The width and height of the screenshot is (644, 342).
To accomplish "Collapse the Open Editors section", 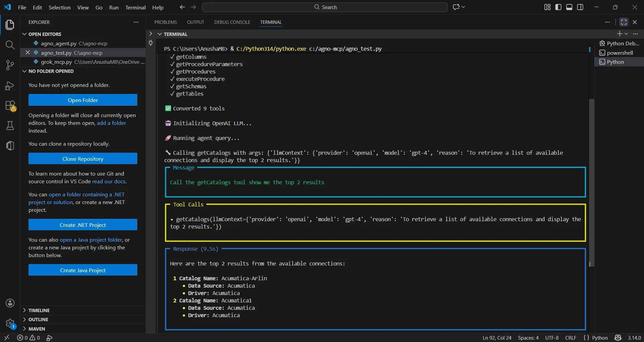I will (45, 34).
